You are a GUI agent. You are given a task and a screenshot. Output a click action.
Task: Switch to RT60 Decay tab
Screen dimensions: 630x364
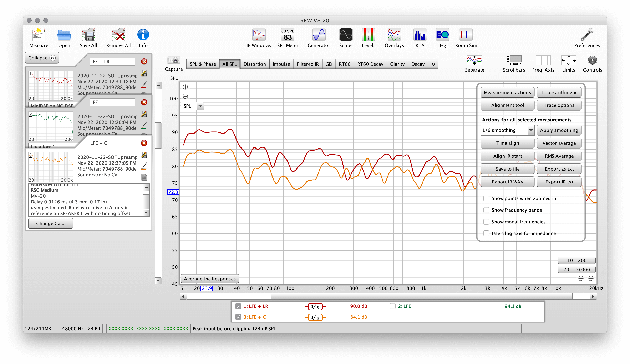point(370,64)
